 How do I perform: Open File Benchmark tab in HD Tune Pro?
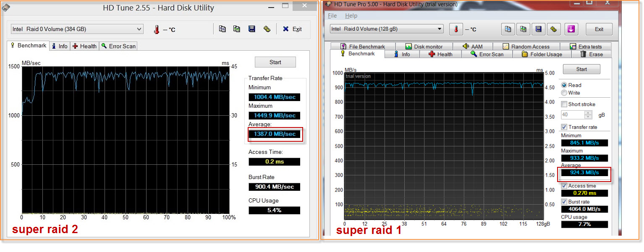tap(362, 47)
